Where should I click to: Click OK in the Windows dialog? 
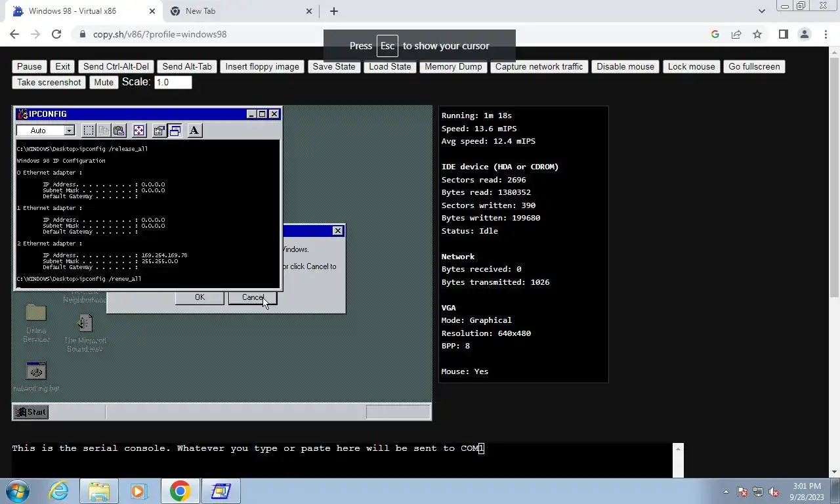[x=199, y=297]
